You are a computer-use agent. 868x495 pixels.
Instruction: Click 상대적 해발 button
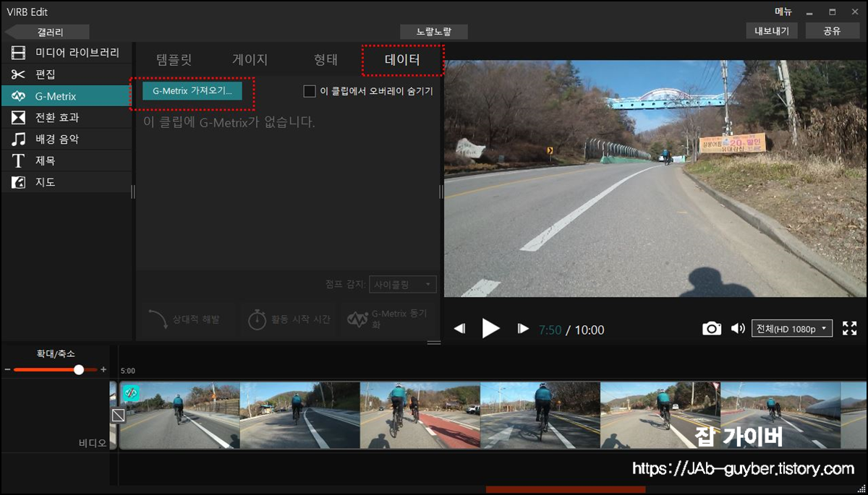coord(189,319)
